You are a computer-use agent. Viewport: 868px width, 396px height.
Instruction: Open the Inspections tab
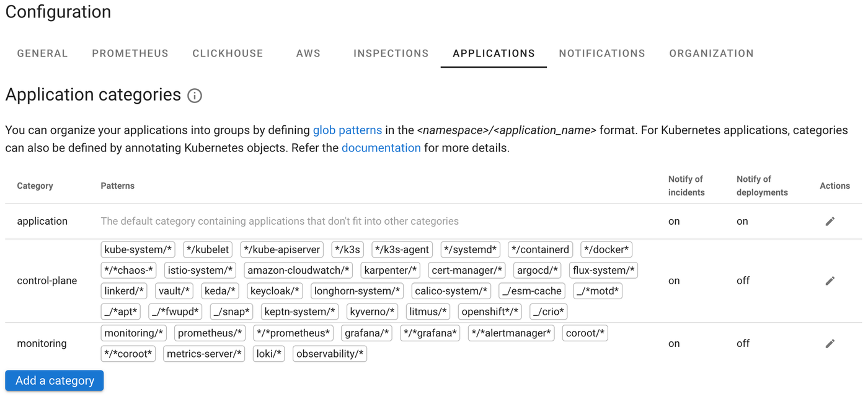391,53
